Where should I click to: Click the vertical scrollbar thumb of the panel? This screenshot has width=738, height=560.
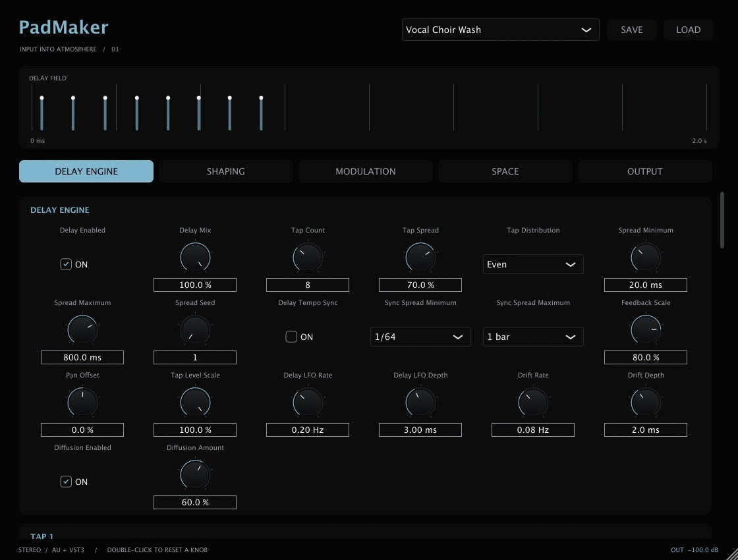[x=722, y=220]
